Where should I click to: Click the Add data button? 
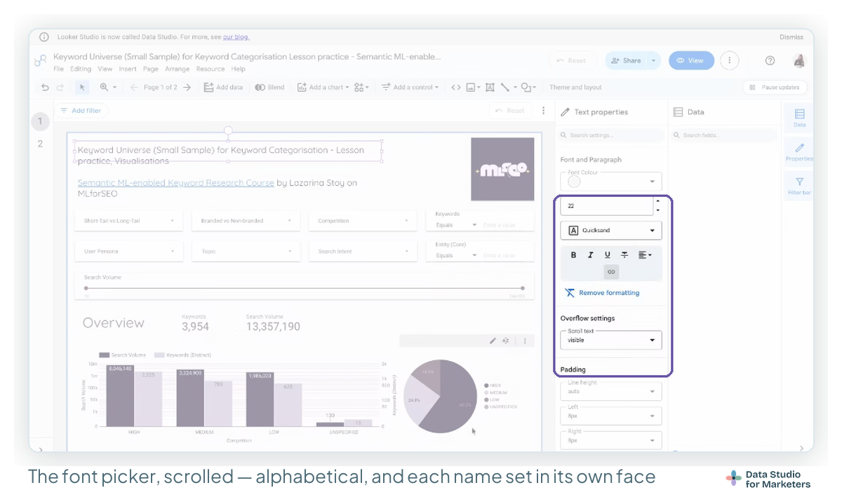pyautogui.click(x=223, y=88)
